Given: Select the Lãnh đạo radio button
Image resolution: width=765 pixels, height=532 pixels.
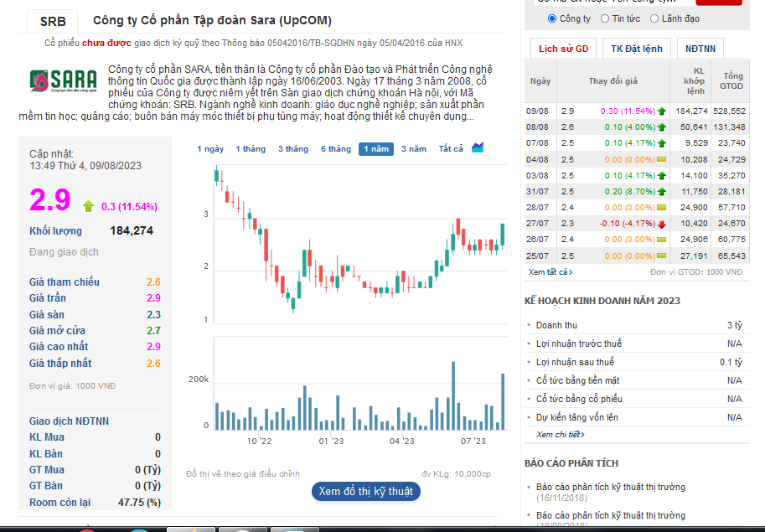Looking at the screenshot, I should 654,18.
